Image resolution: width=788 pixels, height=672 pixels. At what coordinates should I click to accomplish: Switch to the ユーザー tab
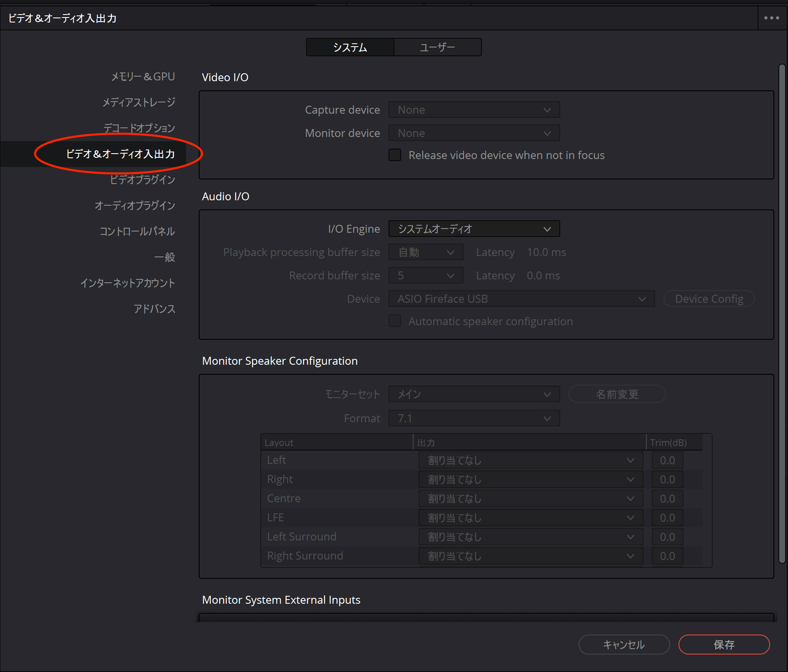(x=437, y=47)
